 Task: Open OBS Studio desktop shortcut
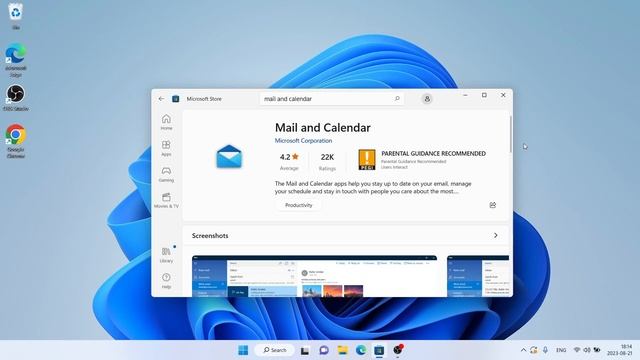16,98
